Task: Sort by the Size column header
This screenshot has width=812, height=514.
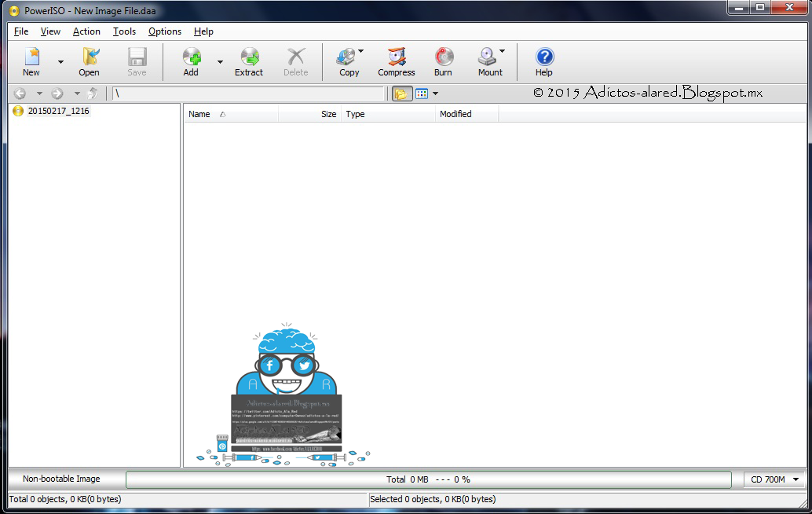Action: click(x=309, y=114)
